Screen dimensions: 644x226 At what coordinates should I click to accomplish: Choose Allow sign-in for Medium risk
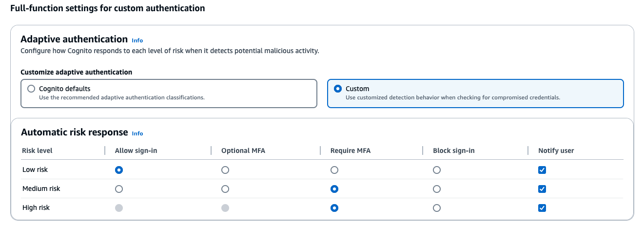[119, 189]
